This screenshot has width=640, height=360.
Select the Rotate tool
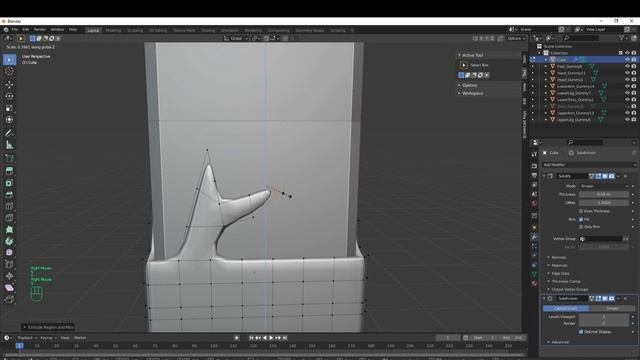click(9, 96)
